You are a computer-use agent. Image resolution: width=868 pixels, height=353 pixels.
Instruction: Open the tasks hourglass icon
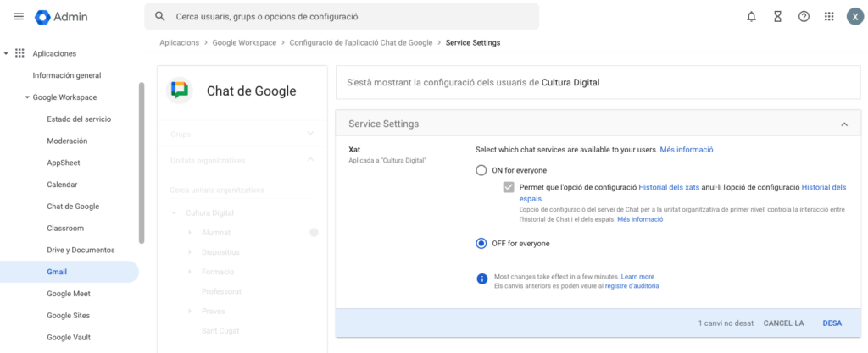(777, 17)
